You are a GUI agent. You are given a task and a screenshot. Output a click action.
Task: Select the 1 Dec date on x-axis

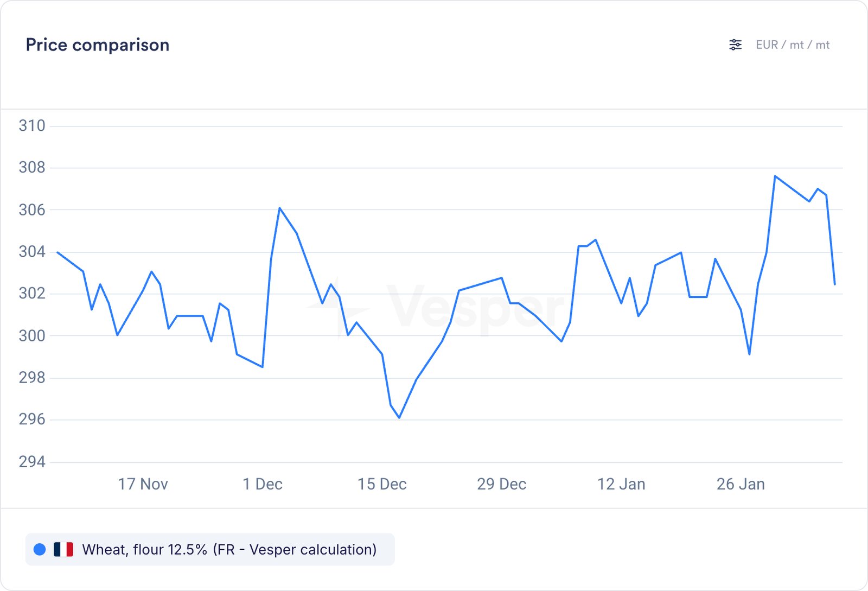[263, 484]
